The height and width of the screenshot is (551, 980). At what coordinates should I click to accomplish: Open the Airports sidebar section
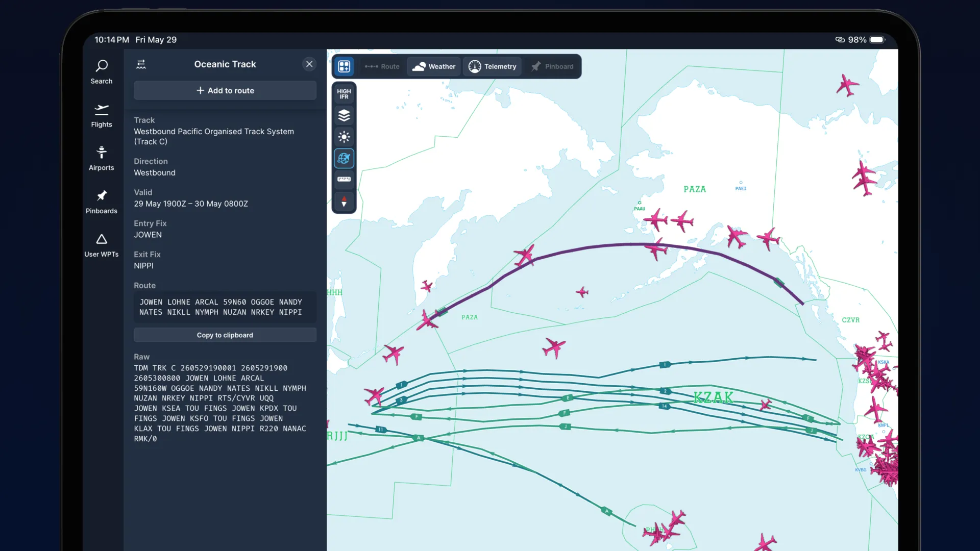102,159
